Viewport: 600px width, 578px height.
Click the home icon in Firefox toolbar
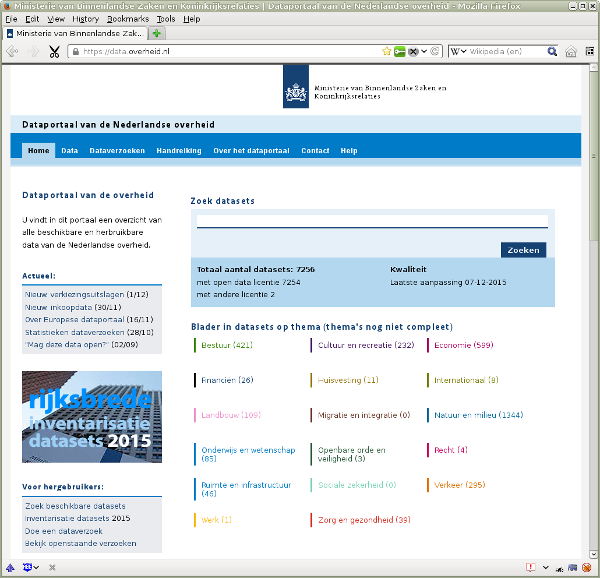[x=571, y=51]
